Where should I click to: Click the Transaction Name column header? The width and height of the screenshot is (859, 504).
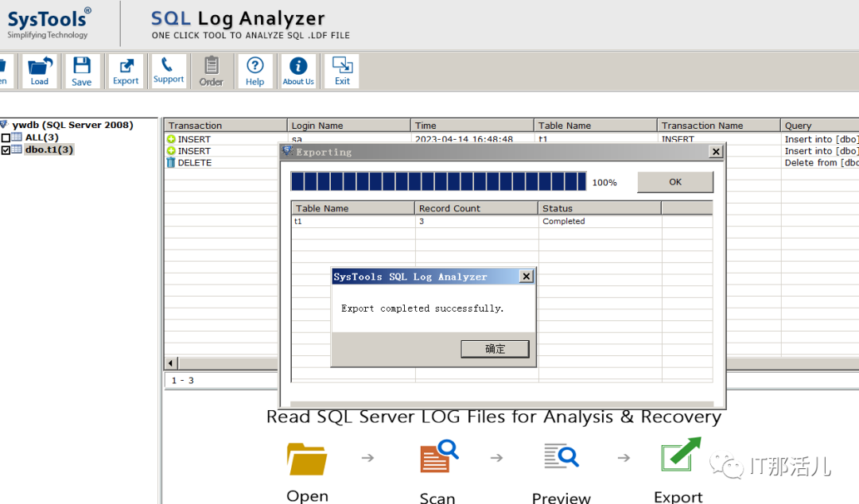(719, 126)
